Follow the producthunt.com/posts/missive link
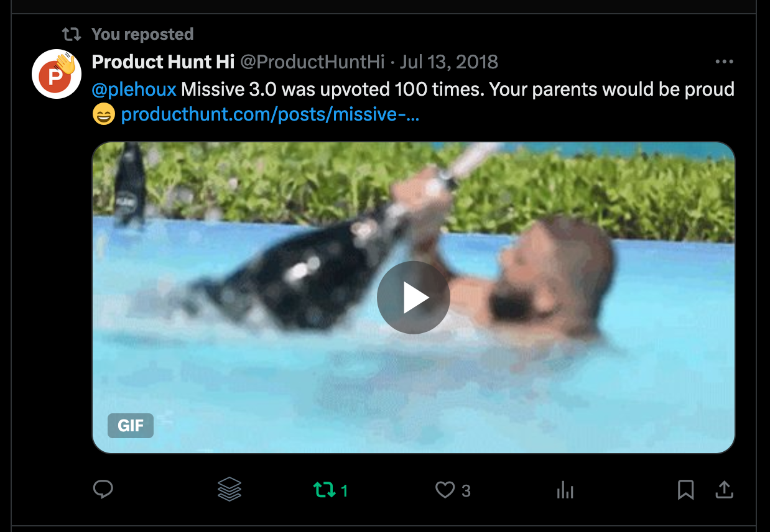The width and height of the screenshot is (770, 532). [x=270, y=114]
